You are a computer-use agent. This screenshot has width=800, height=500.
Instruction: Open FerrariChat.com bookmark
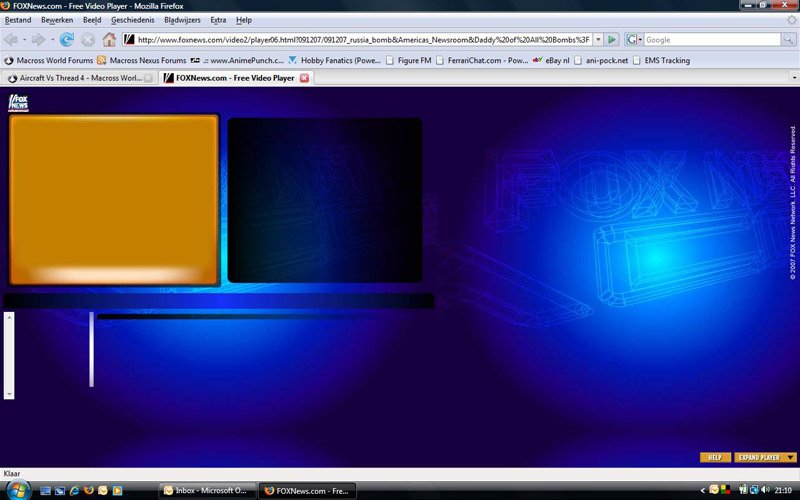pos(482,60)
